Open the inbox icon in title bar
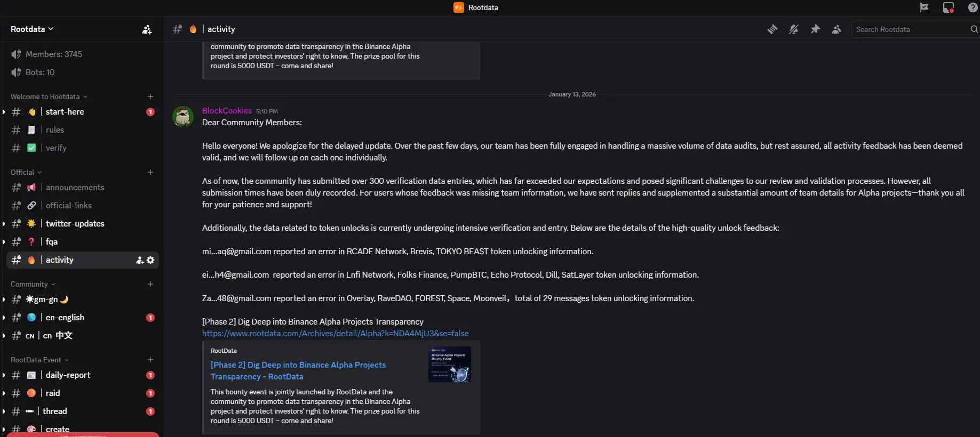The width and height of the screenshot is (980, 437). (948, 7)
